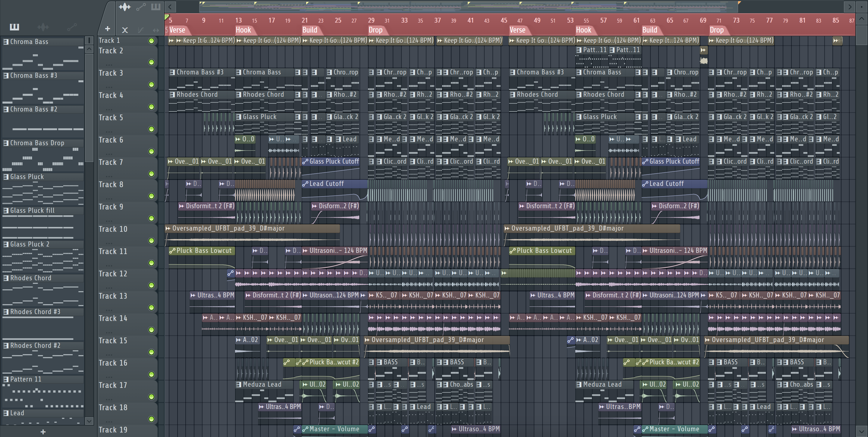Open clip menu of first Meduza Lead clip
Viewport: 868px width, 437px height.
(x=239, y=385)
